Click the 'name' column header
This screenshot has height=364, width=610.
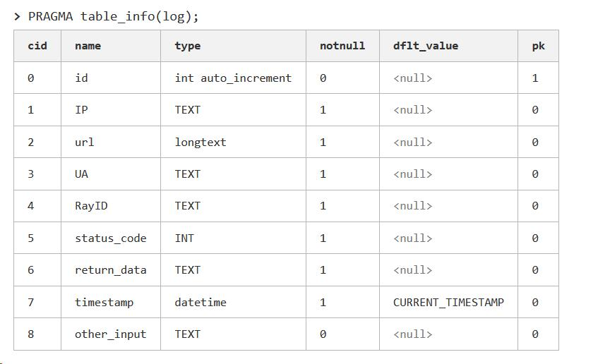(x=88, y=46)
